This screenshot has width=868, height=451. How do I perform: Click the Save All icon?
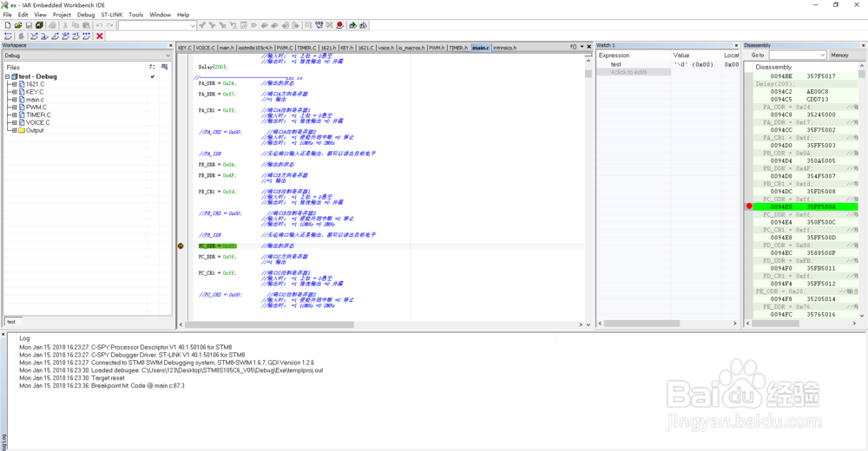coord(39,25)
